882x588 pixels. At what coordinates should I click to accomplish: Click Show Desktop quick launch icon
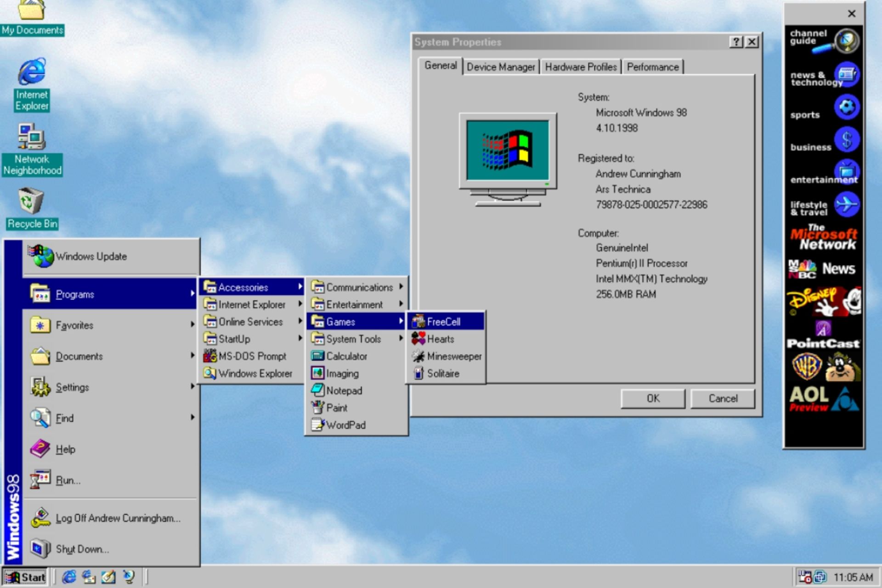pyautogui.click(x=108, y=577)
